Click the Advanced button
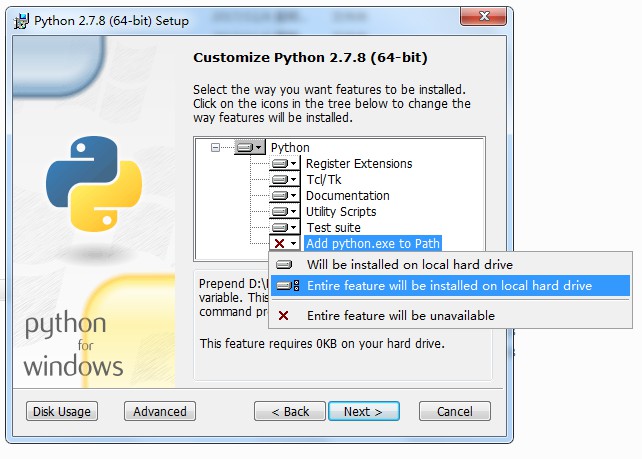Screen dimensions: 642x459 (160, 411)
